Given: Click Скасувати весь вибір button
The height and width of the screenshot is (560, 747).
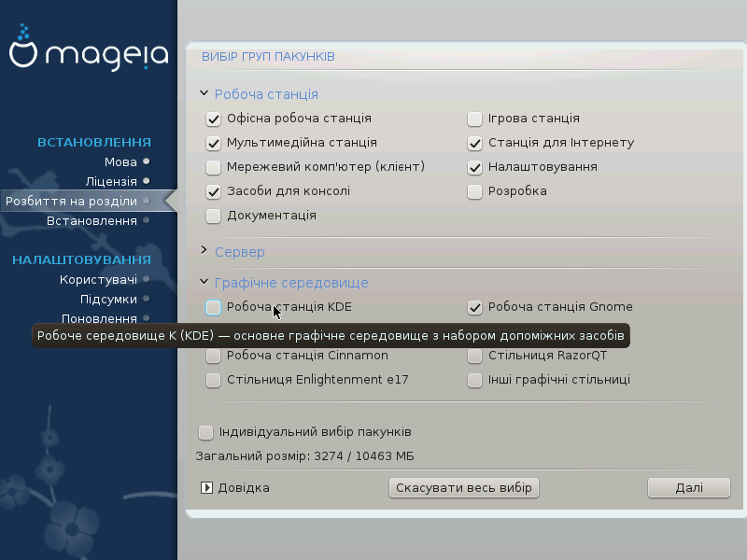Looking at the screenshot, I should [463, 488].
